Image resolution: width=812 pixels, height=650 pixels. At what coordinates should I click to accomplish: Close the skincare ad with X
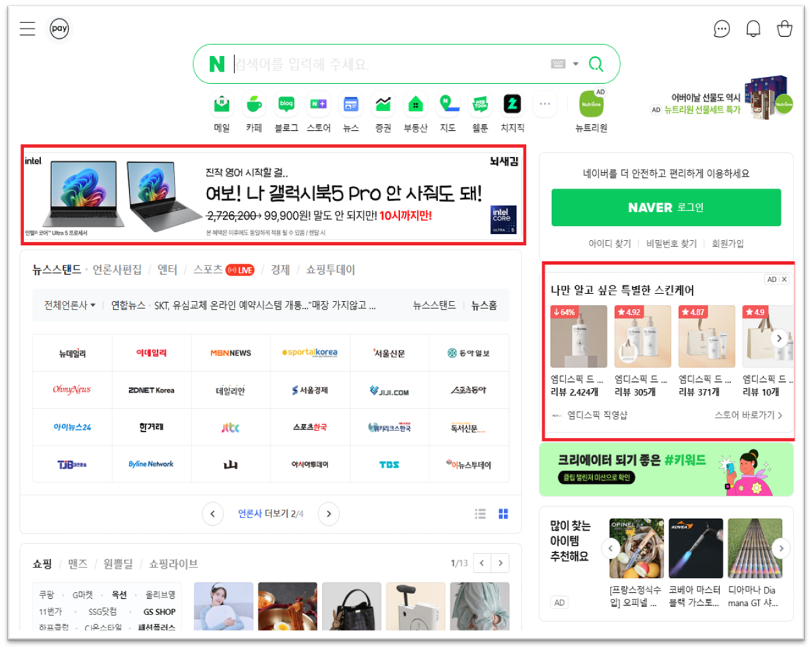[784, 280]
